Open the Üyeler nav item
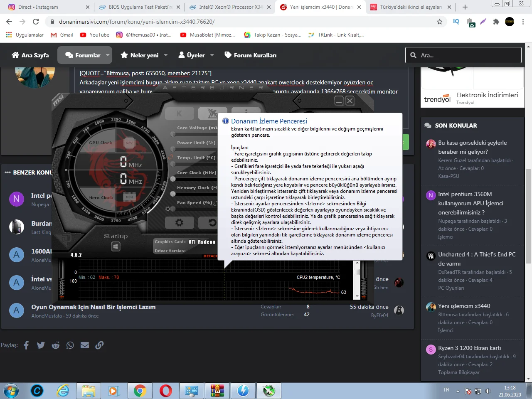The height and width of the screenshot is (399, 532). (x=192, y=55)
